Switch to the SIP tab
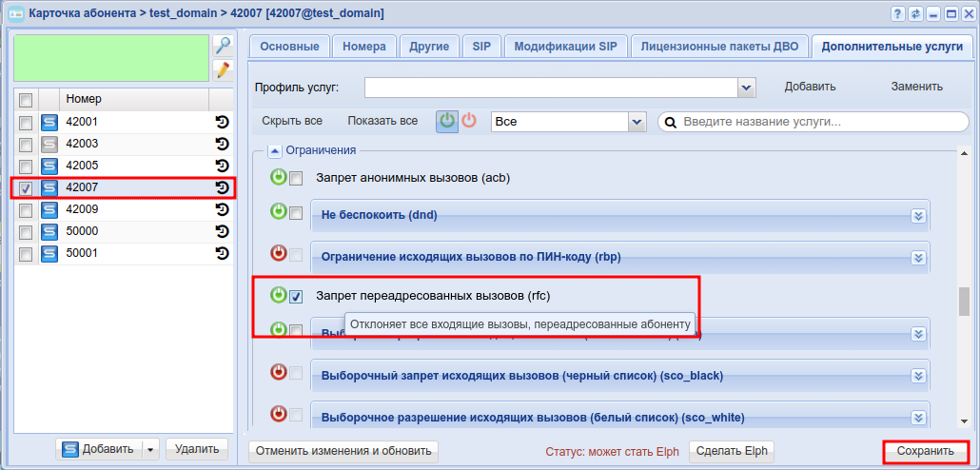 pyautogui.click(x=481, y=47)
